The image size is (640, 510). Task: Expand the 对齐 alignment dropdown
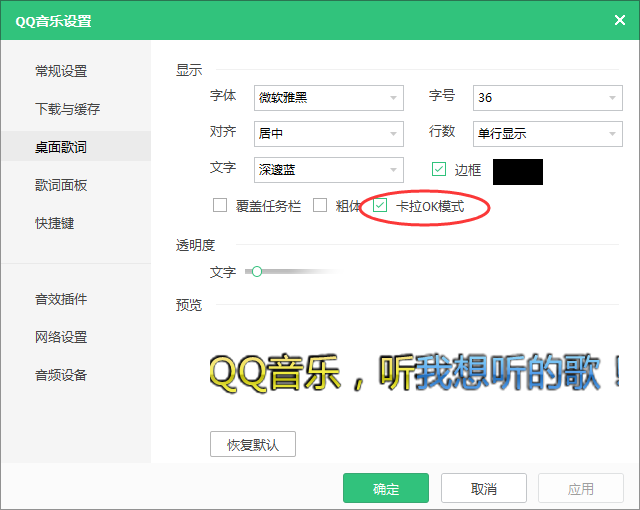pos(329,134)
